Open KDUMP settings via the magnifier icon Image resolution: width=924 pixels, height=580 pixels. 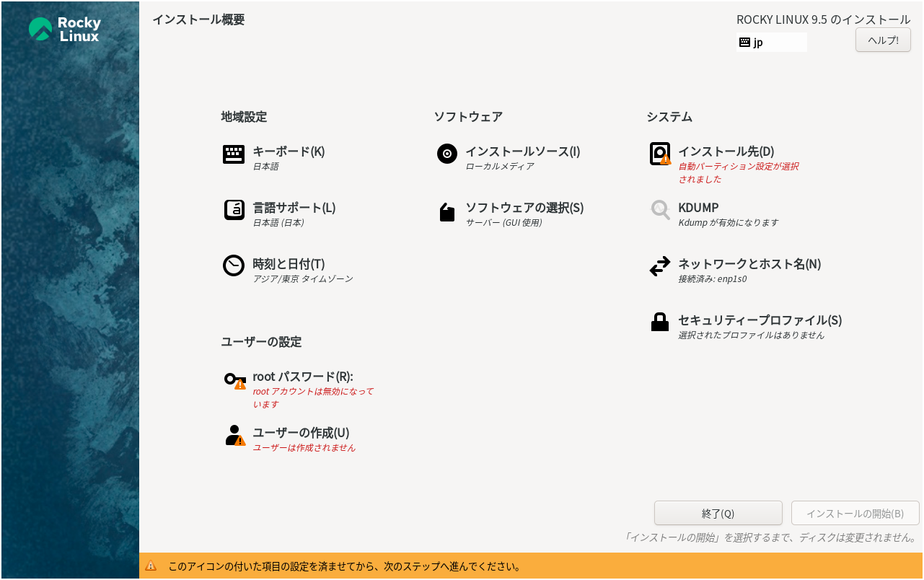(660, 210)
